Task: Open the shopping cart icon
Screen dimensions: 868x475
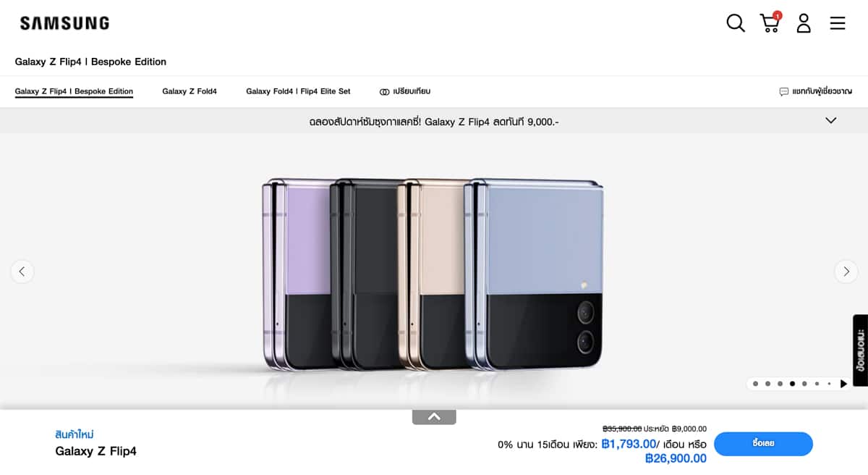Action: click(x=770, y=22)
